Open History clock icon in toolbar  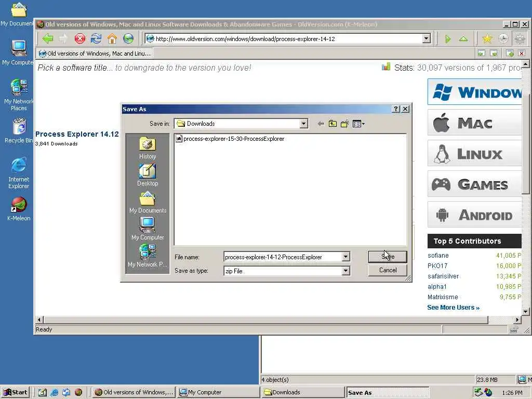click(x=503, y=39)
